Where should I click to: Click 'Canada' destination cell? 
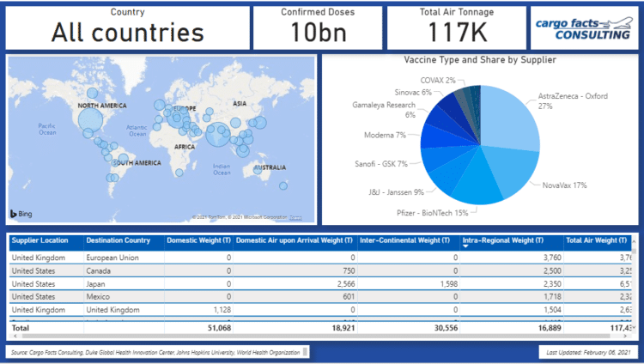98,270
